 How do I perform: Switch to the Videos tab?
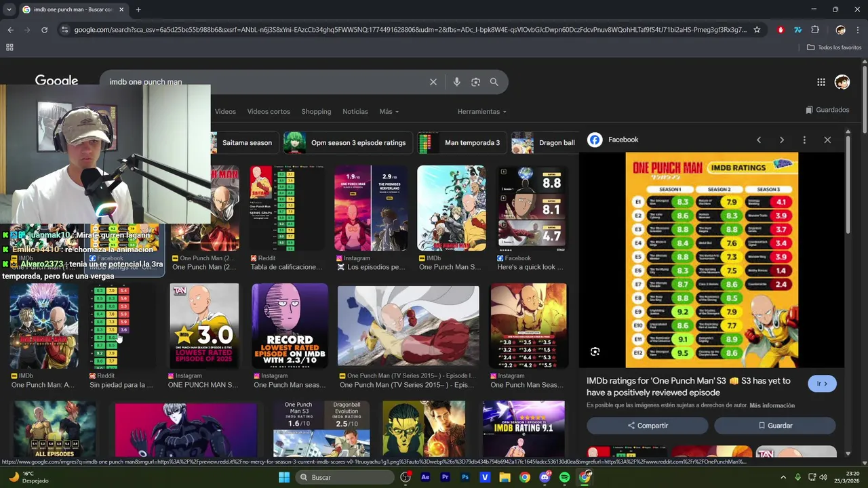click(x=225, y=112)
